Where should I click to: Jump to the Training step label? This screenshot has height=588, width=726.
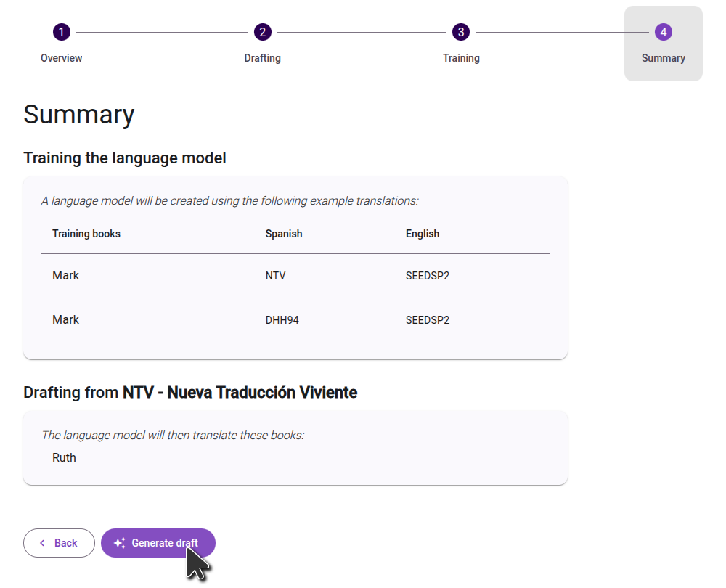461,58
